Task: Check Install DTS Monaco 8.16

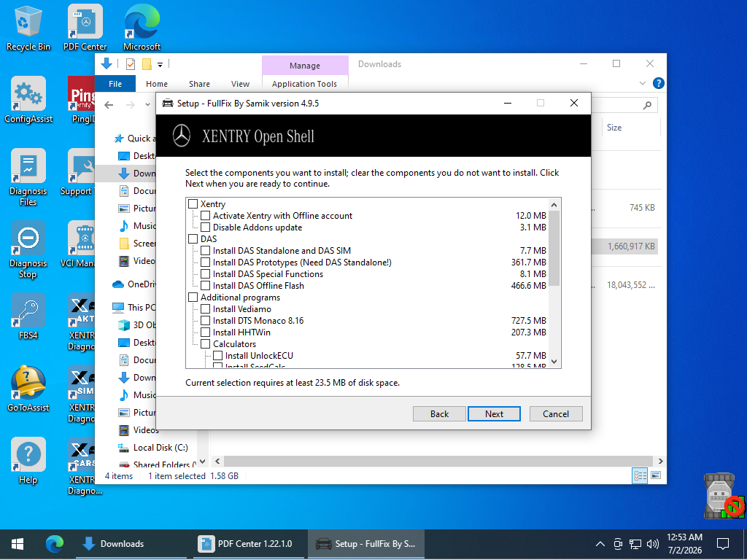Action: coord(205,321)
